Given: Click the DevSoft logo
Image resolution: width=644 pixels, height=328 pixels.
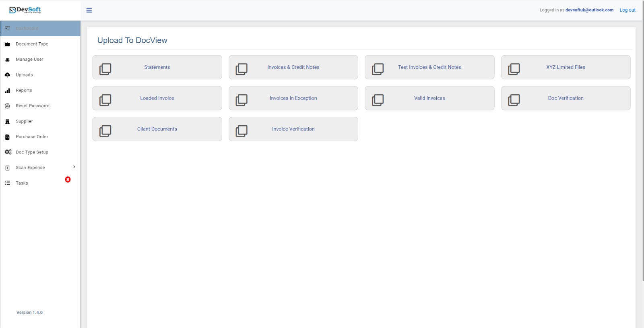Looking at the screenshot, I should (25, 10).
